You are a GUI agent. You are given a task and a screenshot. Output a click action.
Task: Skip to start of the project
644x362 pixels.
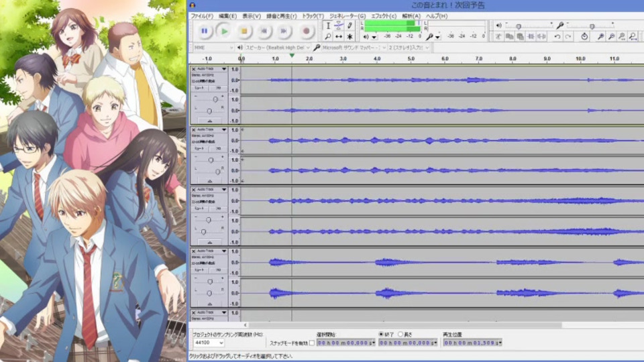click(264, 31)
